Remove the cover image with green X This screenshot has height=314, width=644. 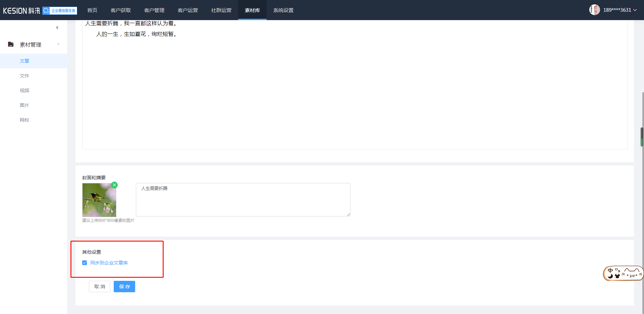pyautogui.click(x=114, y=185)
